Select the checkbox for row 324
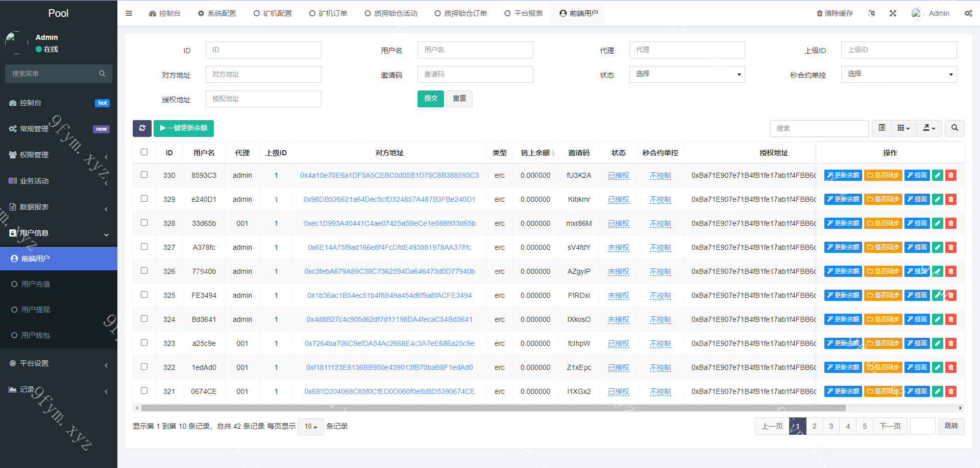Screen dimensions: 980x468 coord(144,319)
